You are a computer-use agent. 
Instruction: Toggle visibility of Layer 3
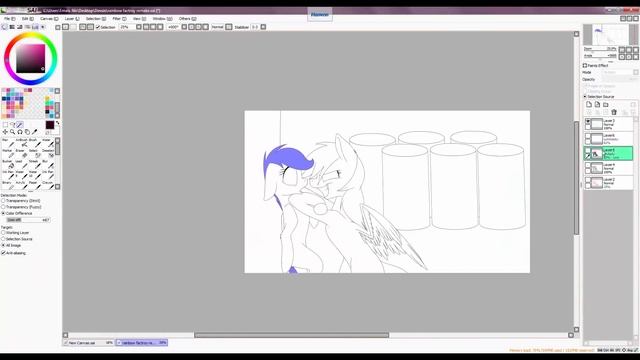588,121
